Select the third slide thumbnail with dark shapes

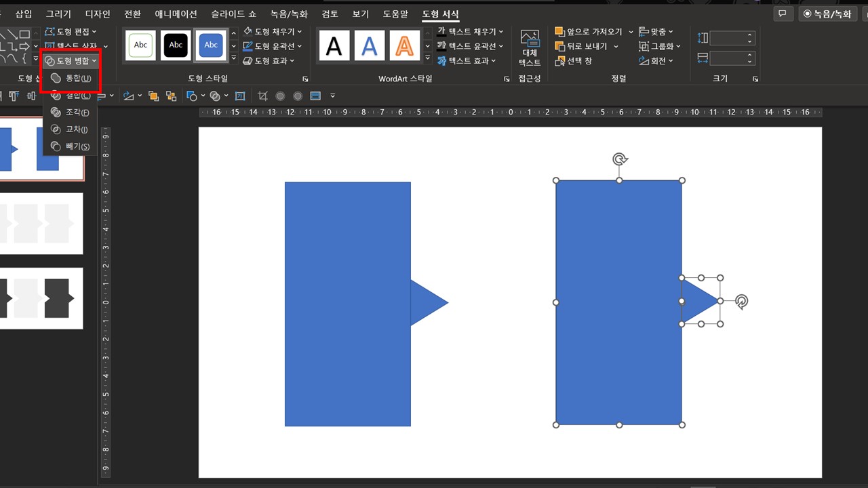pyautogui.click(x=41, y=298)
